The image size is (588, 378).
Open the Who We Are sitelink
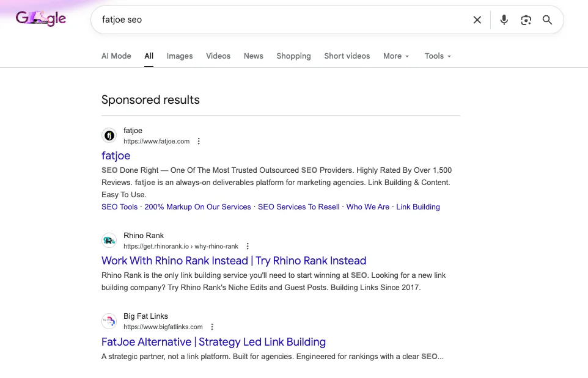[x=368, y=207]
